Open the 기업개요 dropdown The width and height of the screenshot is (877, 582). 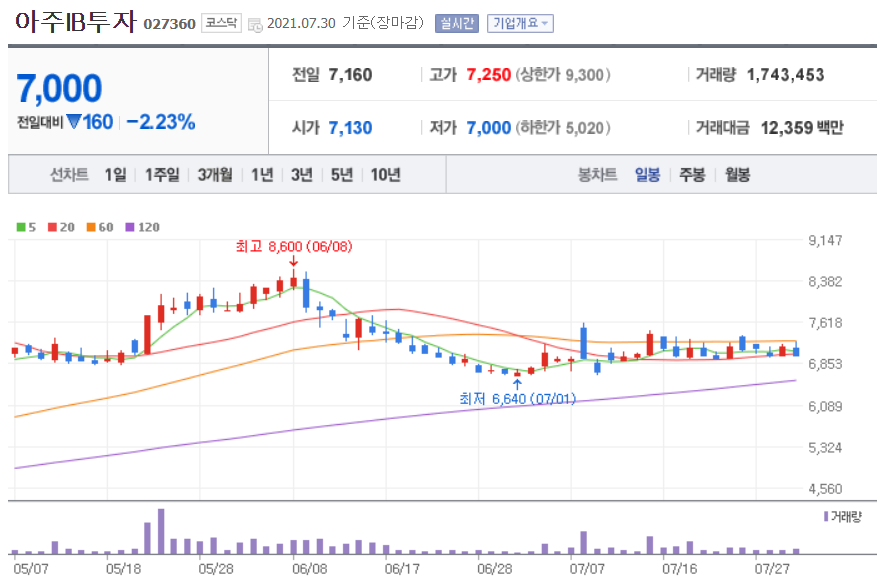click(x=520, y=23)
